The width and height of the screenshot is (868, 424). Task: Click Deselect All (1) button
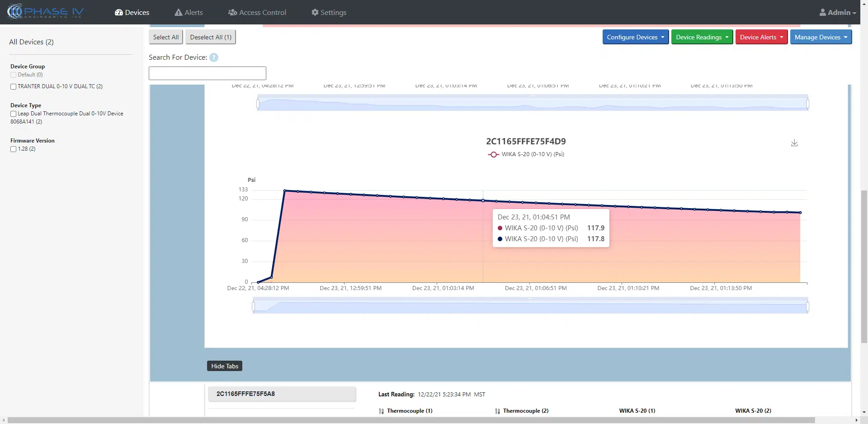[x=211, y=37]
